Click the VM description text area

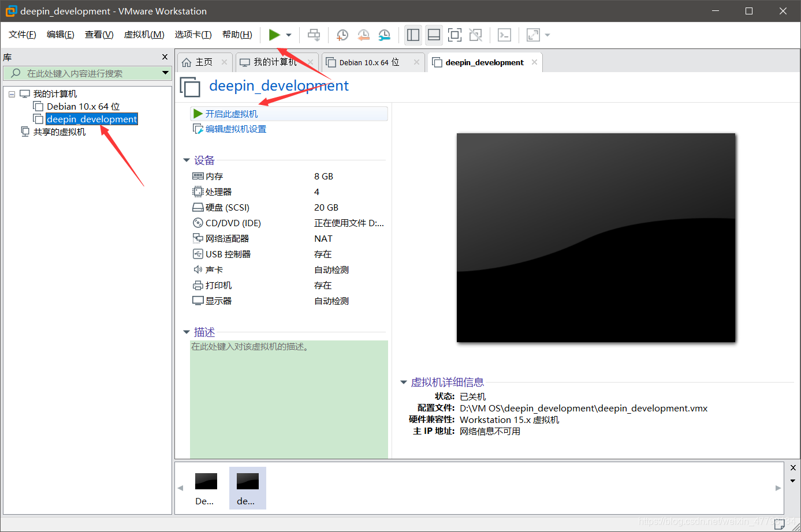pos(289,399)
